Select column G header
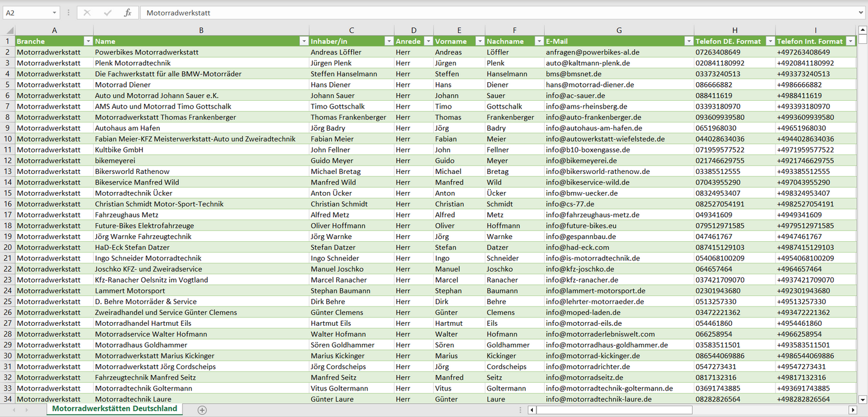Image resolution: width=868 pixels, height=417 pixels. 619,30
